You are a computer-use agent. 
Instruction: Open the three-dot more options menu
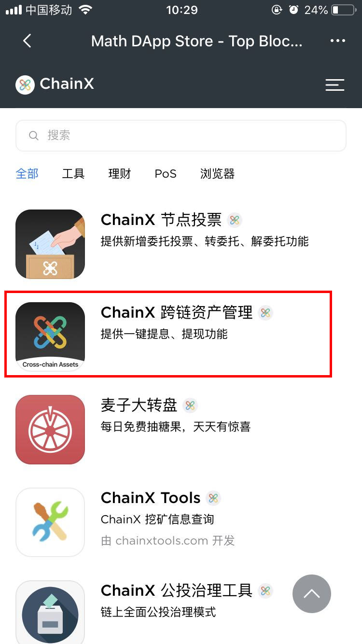[x=338, y=41]
